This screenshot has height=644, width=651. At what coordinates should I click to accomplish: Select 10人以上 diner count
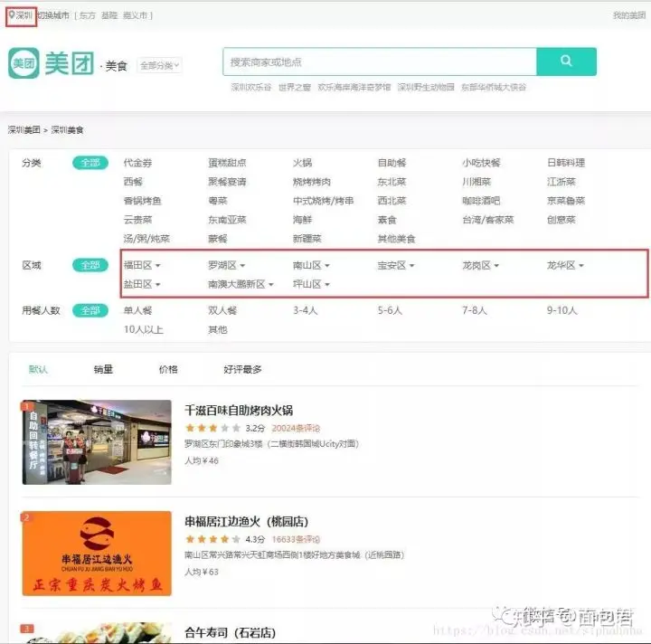click(x=143, y=329)
